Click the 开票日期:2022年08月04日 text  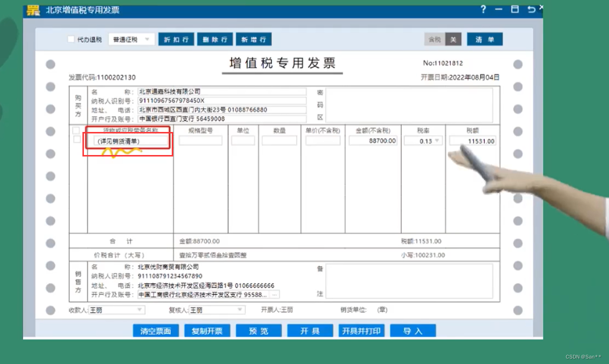460,78
